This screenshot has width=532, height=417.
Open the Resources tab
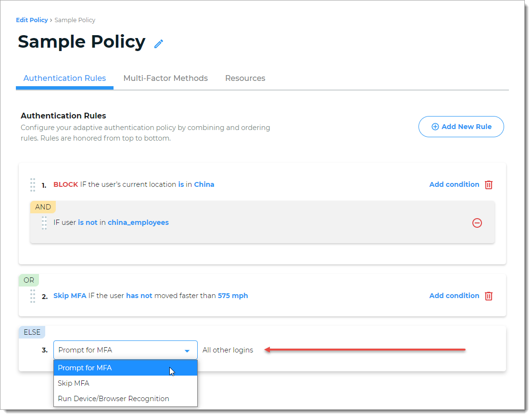[245, 78]
